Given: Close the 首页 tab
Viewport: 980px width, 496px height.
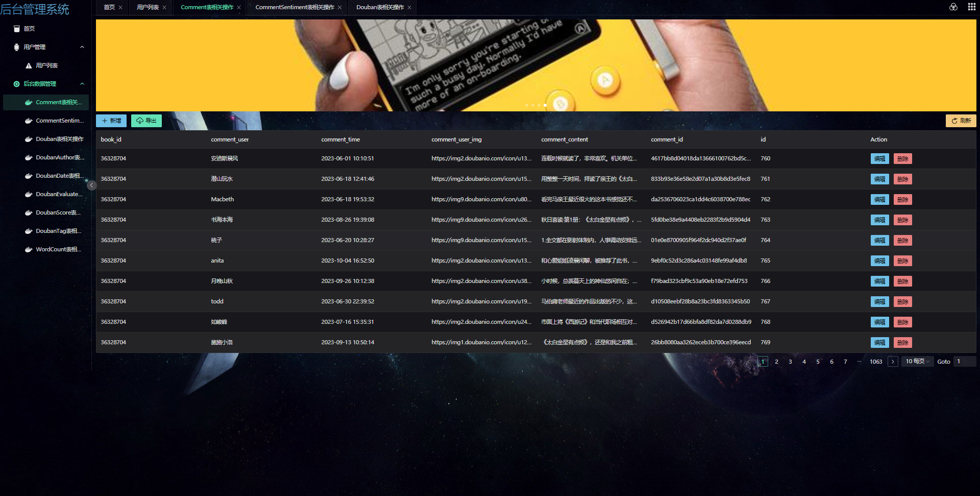Looking at the screenshot, I should tap(120, 7).
